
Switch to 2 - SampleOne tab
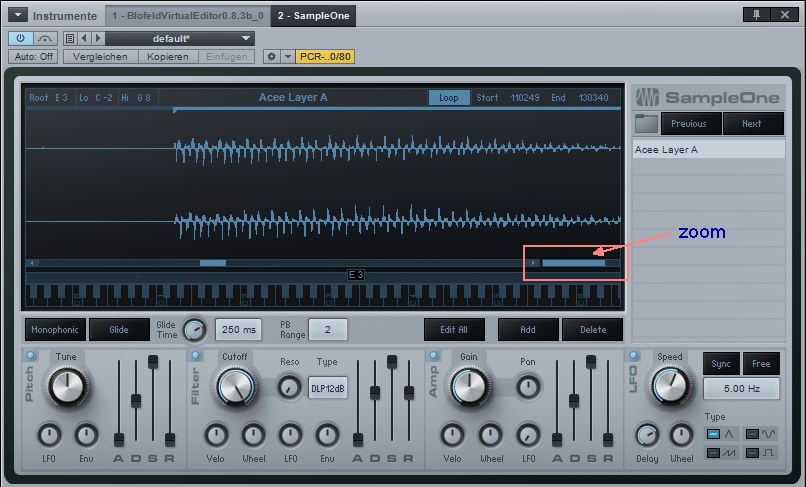click(x=313, y=16)
